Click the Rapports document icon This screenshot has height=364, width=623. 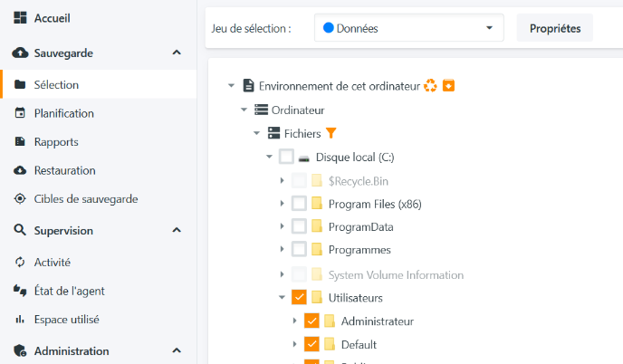click(20, 141)
